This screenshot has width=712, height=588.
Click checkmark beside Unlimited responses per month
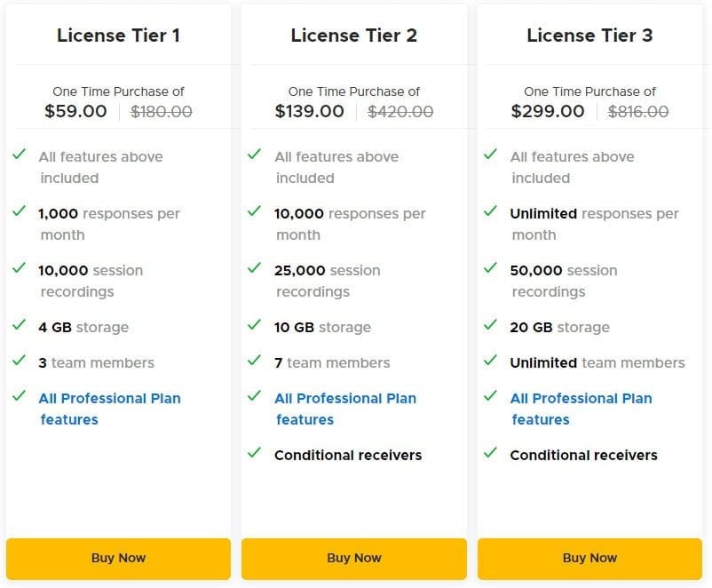pos(490,211)
